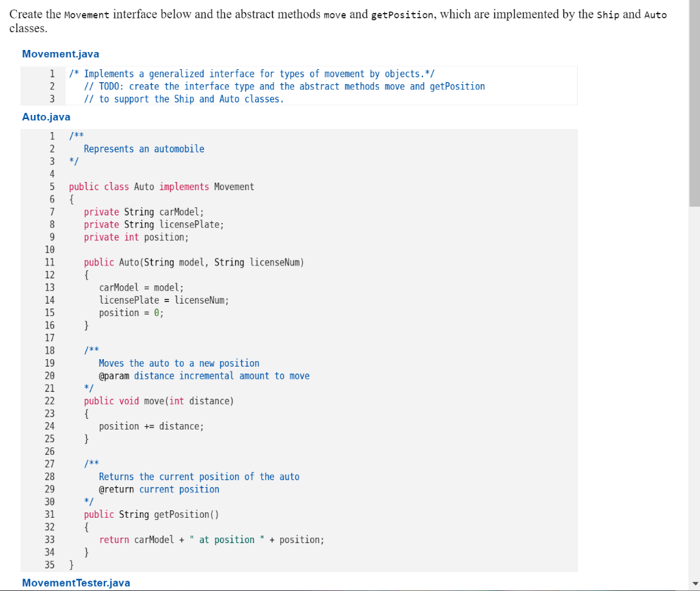Screen dimensions: 700x591
Task: Click the position += distance statement
Action: coord(150,426)
